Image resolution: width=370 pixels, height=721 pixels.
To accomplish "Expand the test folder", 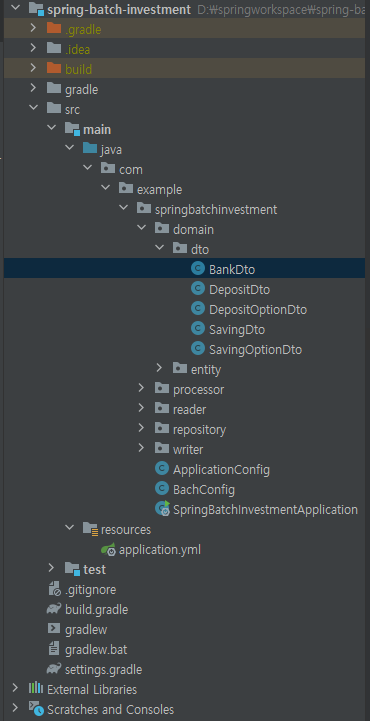I will pos(51,568).
